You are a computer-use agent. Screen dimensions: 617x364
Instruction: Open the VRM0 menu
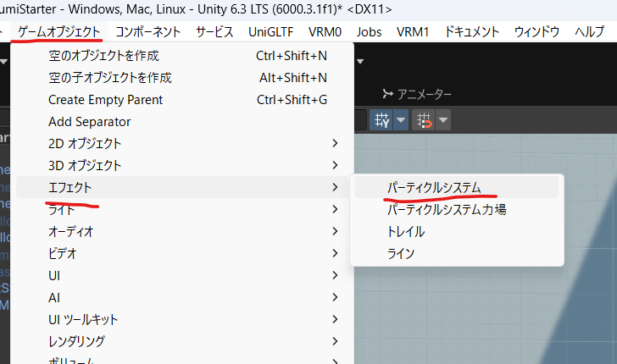[x=325, y=32]
